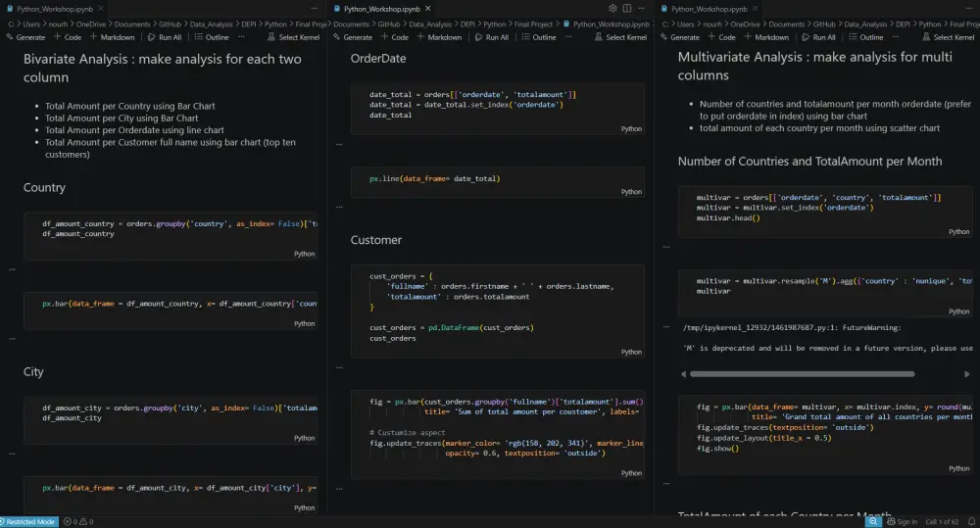The image size is (980, 528).
Task: Close the left Python_Workshop.ipynb tab
Action: [101, 8]
